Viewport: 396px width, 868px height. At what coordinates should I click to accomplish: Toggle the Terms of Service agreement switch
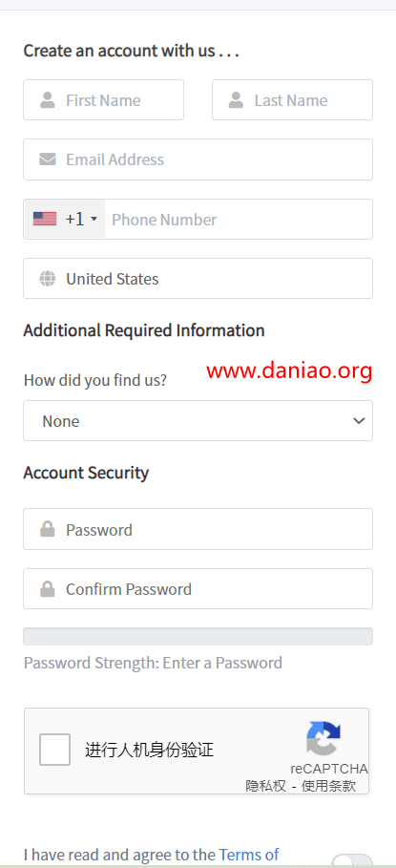point(352,861)
